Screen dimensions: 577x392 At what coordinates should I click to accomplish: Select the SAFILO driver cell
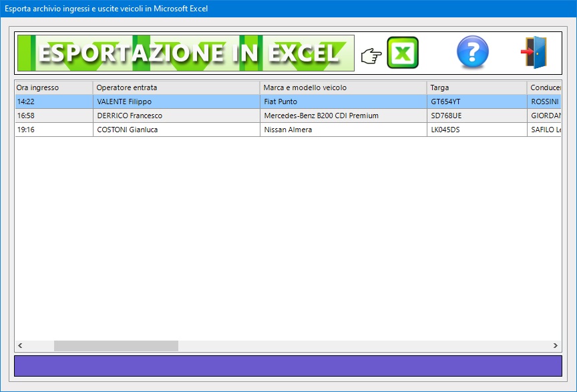coord(544,130)
